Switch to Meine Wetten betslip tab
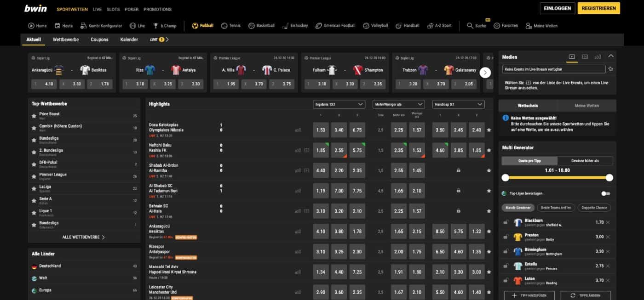This screenshot has height=300, width=644. [586, 106]
